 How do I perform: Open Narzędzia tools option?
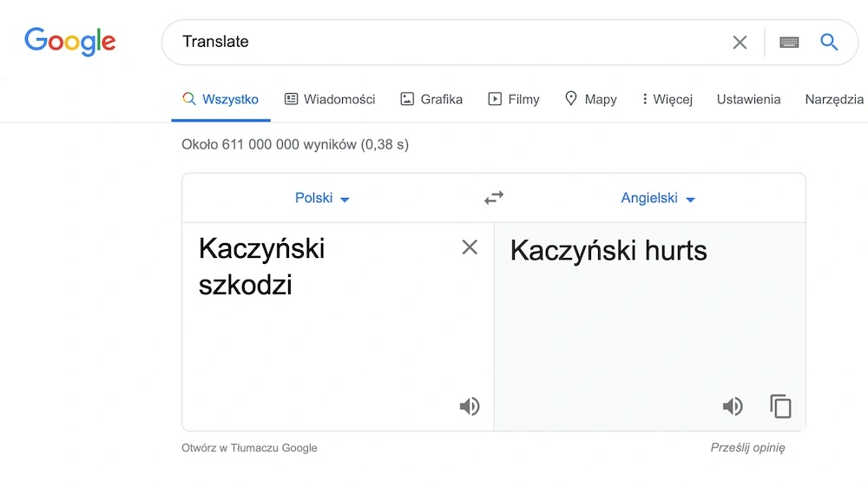click(x=834, y=99)
